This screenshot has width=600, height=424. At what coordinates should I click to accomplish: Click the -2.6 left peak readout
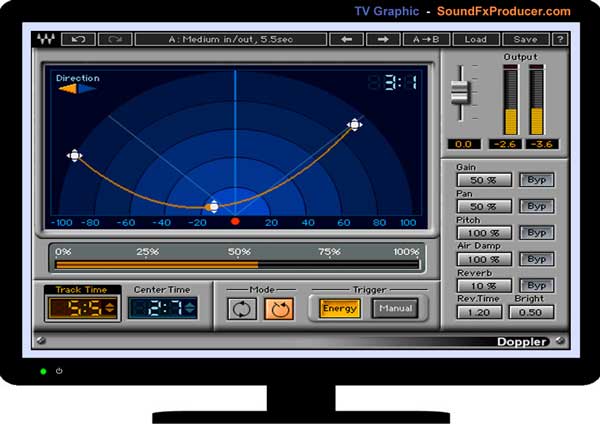[505, 144]
